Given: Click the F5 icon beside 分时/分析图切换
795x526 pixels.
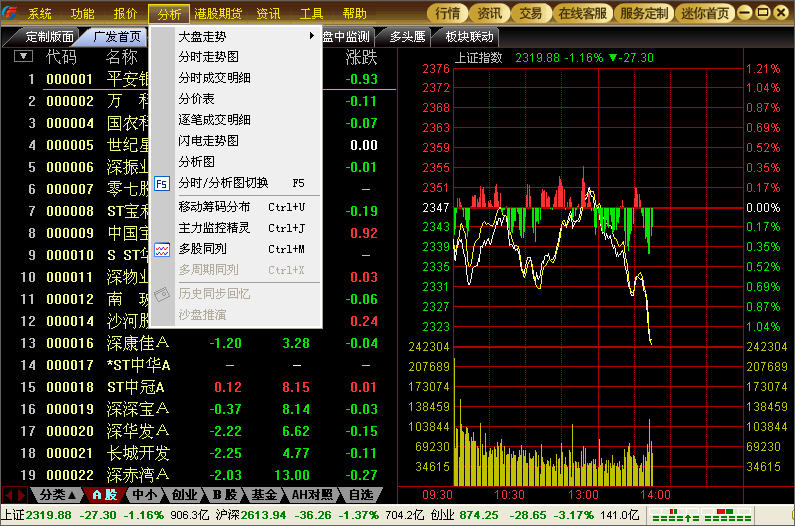Looking at the screenshot, I should click(x=162, y=183).
